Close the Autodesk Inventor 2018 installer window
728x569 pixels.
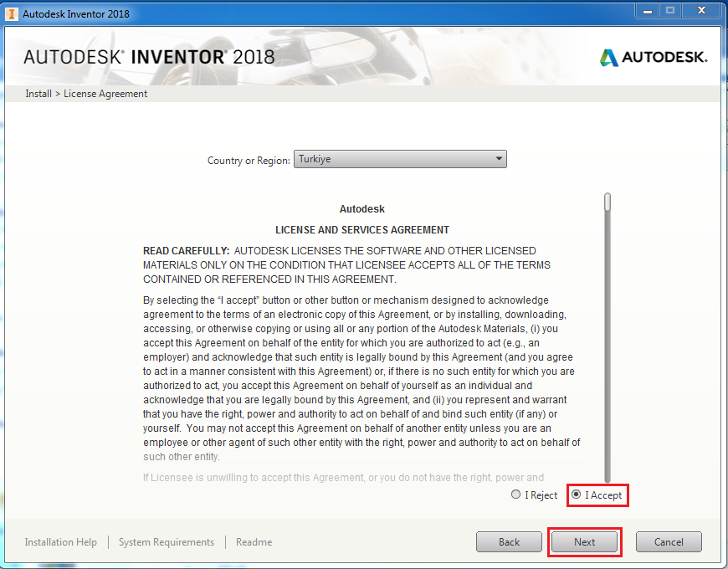(701, 11)
